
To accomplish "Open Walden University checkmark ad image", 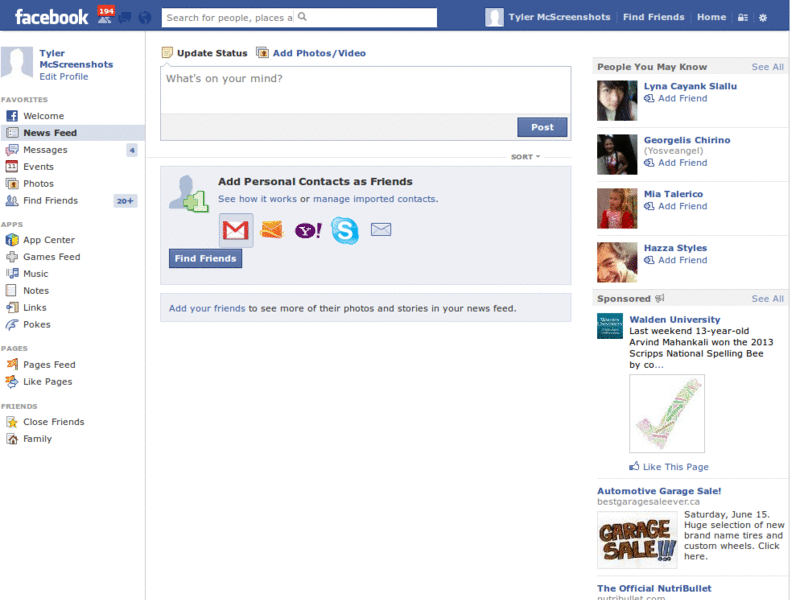I will (667, 414).
